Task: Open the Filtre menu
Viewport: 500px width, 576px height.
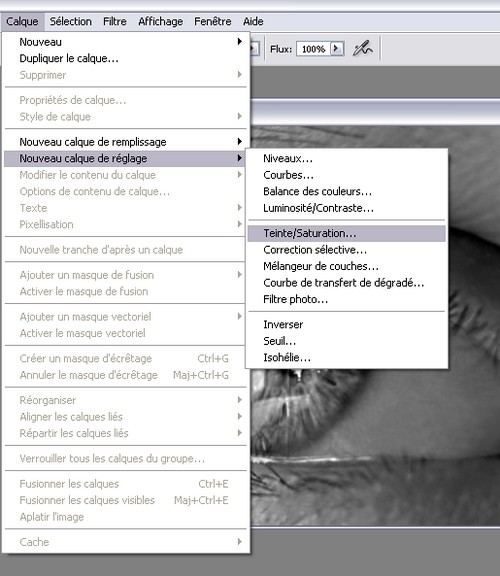Action: [x=115, y=22]
